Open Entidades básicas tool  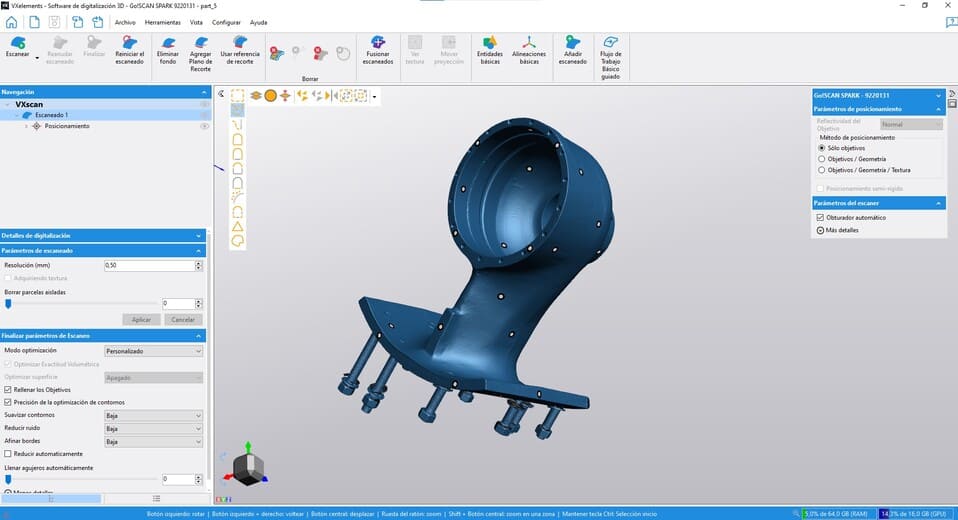click(490, 43)
